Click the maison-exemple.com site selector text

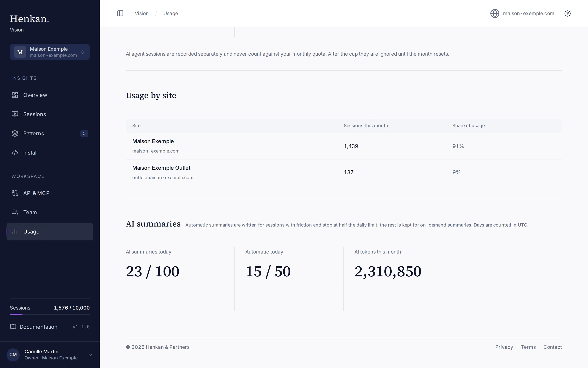528,13
